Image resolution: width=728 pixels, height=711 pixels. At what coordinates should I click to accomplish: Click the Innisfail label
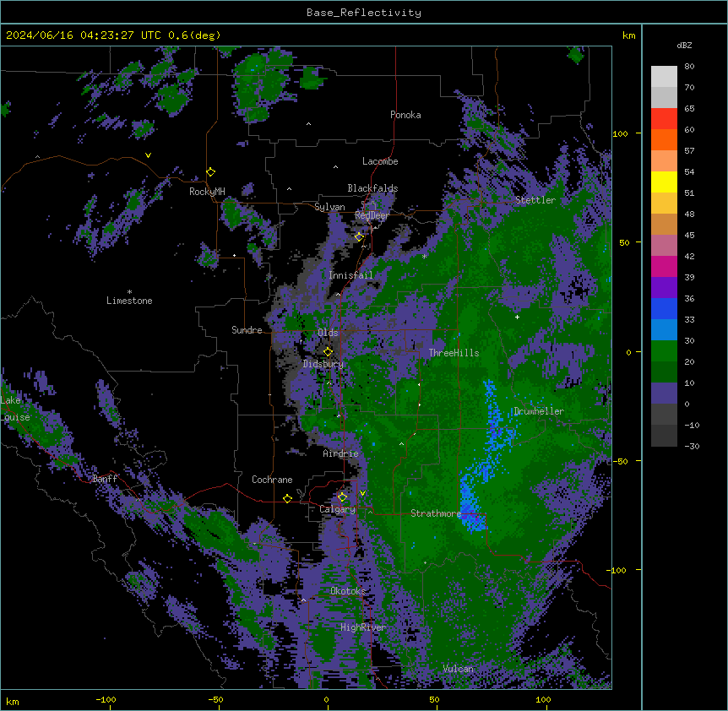pyautogui.click(x=350, y=275)
